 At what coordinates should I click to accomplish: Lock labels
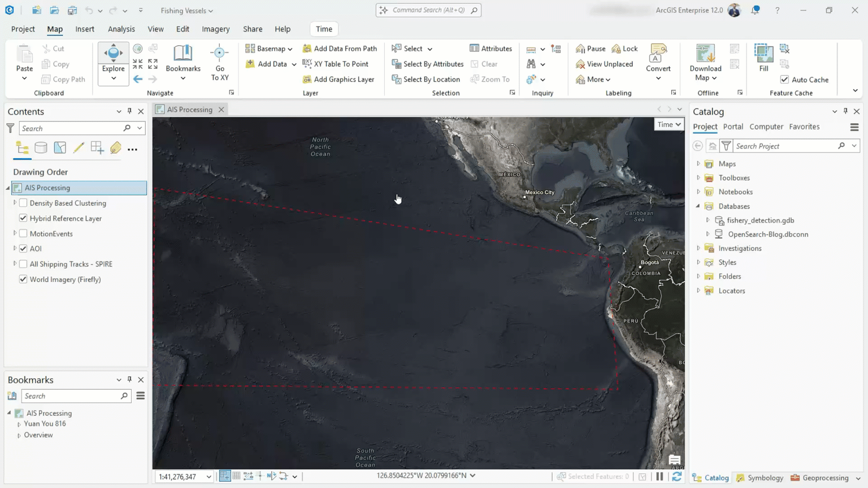tap(624, 49)
